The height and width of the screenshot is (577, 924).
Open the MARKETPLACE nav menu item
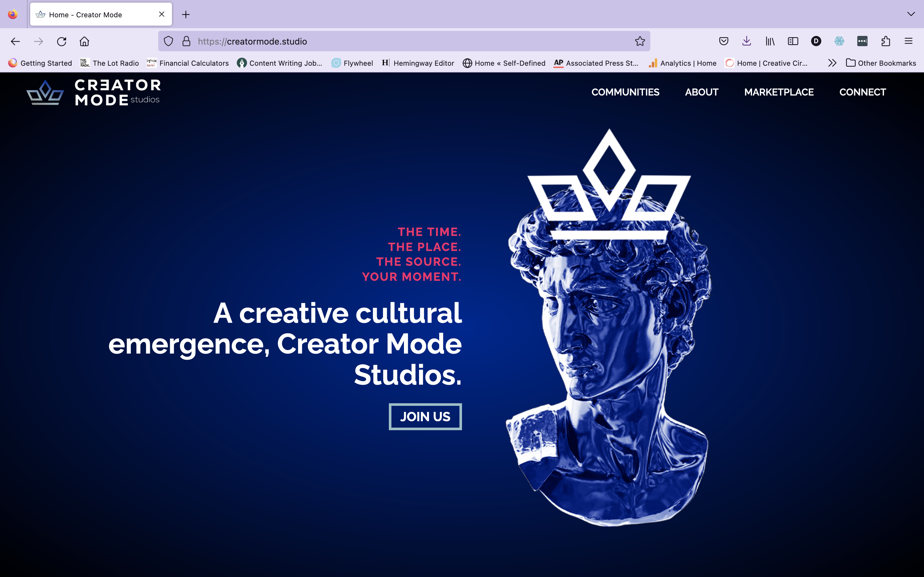point(779,92)
